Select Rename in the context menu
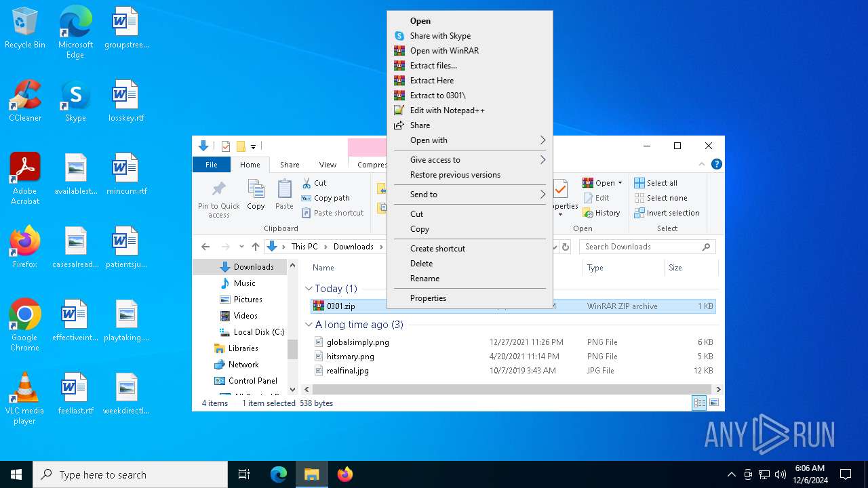Image resolution: width=868 pixels, height=488 pixels. [x=470, y=279]
